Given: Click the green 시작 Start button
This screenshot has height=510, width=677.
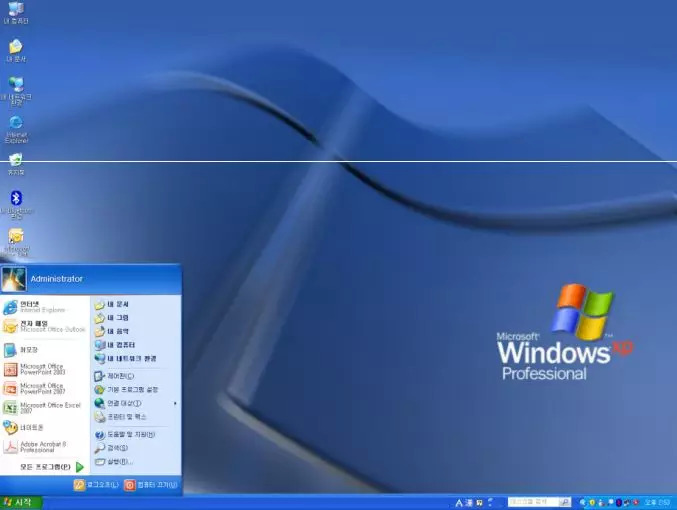Looking at the screenshot, I should [x=20, y=502].
